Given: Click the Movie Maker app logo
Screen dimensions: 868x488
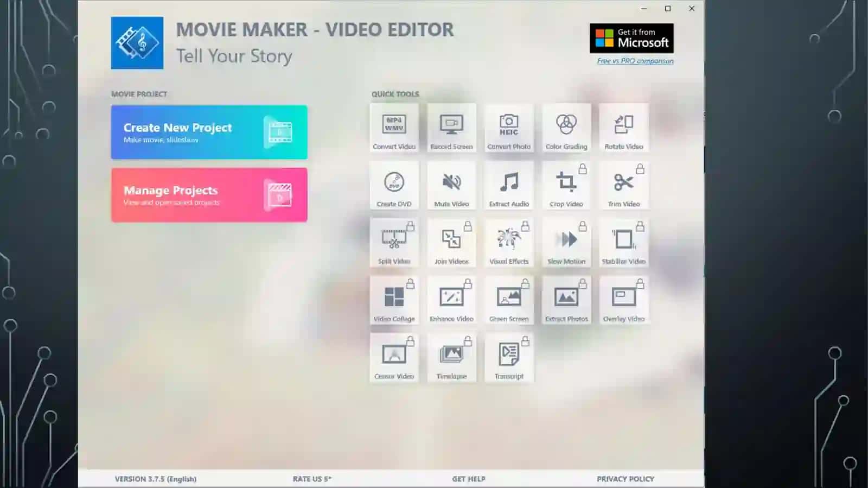Looking at the screenshot, I should (137, 43).
